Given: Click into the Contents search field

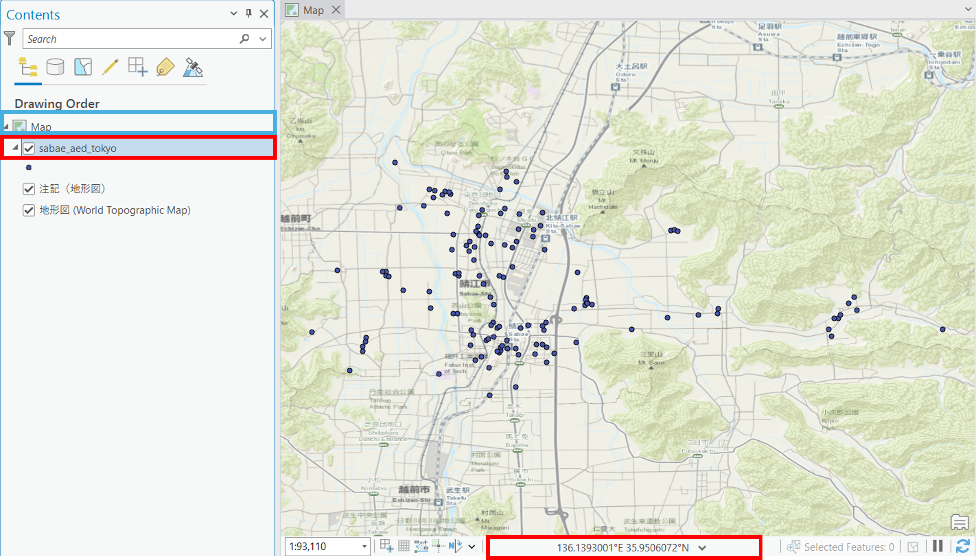Looking at the screenshot, I should coord(131,39).
